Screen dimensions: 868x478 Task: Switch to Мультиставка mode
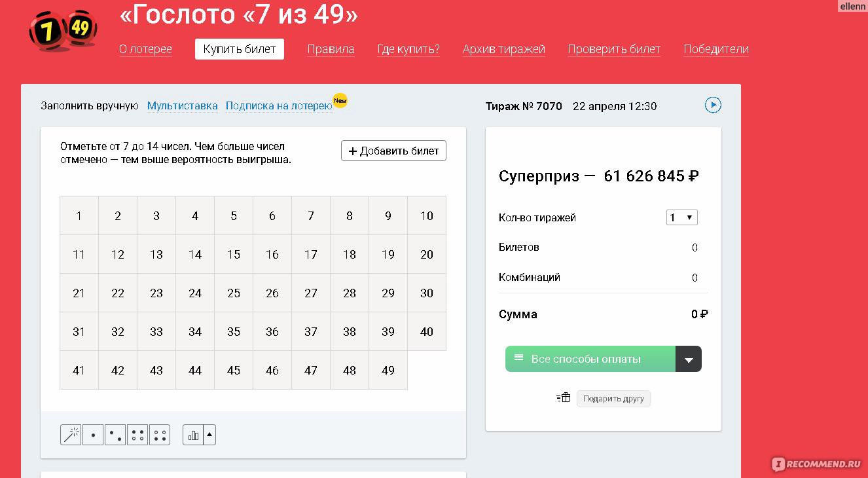[183, 105]
